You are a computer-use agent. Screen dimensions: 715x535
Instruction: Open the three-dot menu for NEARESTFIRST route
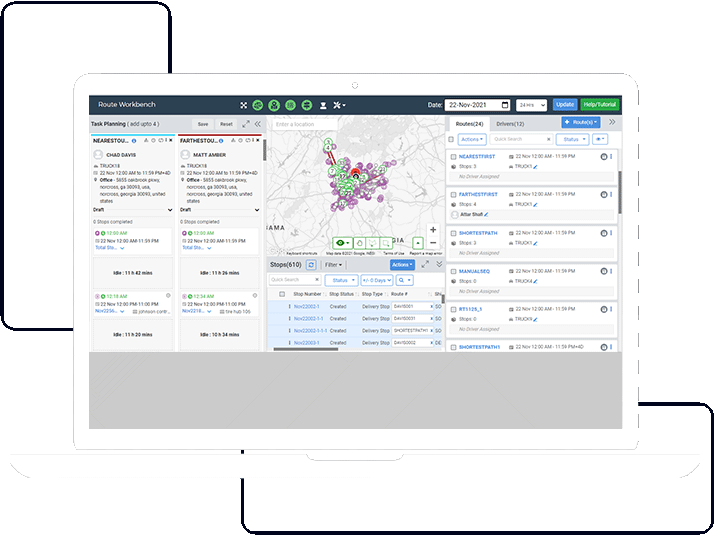click(x=612, y=157)
